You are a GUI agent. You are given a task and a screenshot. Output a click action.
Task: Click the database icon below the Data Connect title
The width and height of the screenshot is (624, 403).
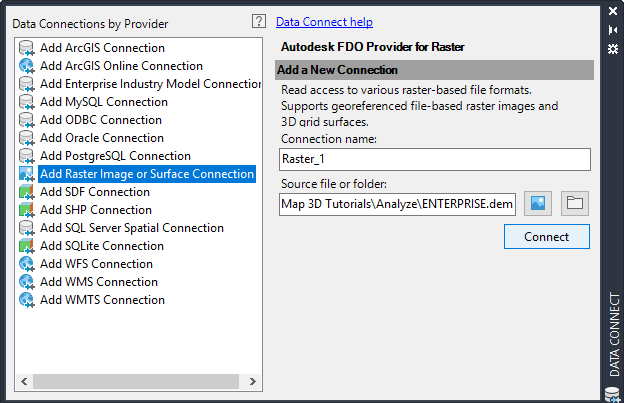pyautogui.click(x=612, y=394)
